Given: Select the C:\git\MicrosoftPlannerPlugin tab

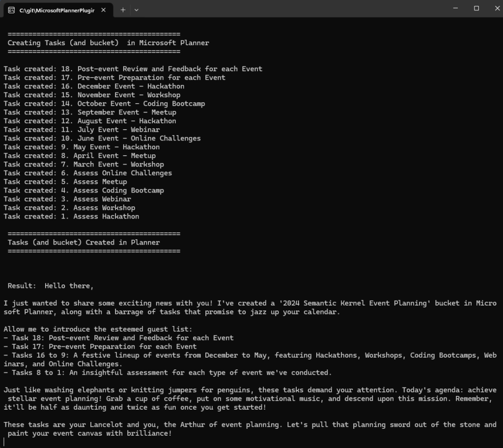Looking at the screenshot, I should tap(56, 9).
